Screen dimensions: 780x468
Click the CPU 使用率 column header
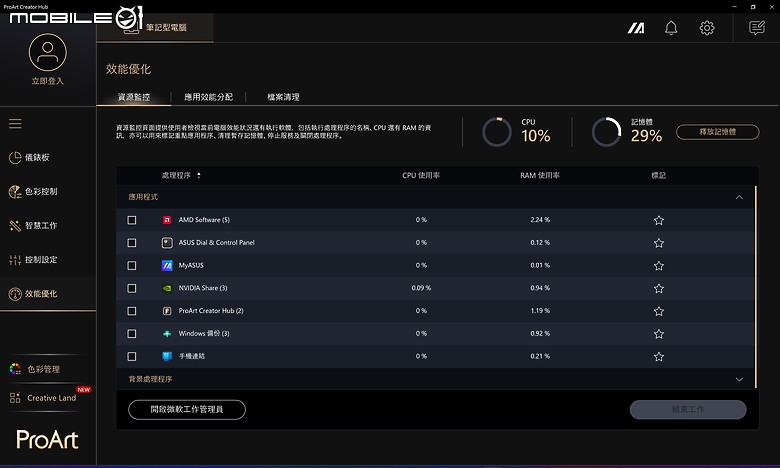pyautogui.click(x=421, y=176)
